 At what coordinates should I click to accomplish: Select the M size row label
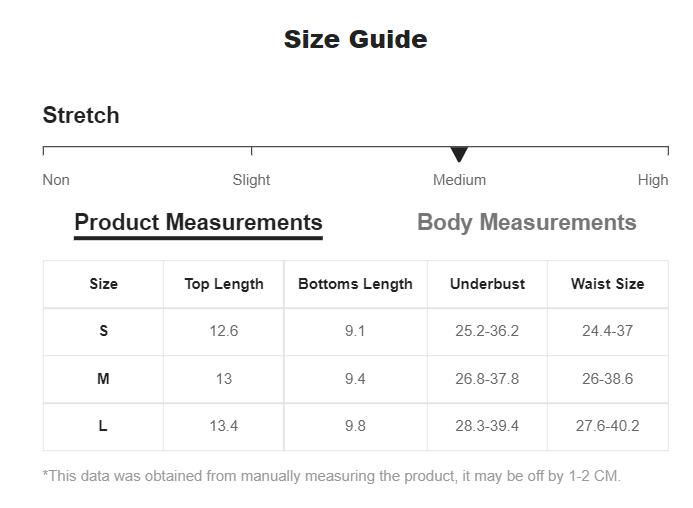tap(103, 379)
